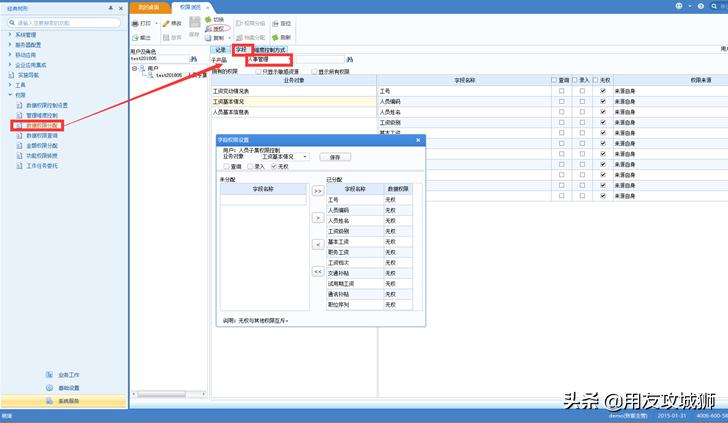Viewport: 728px width, 423px height.
Task: Click the >> move all right button
Action: (318, 191)
